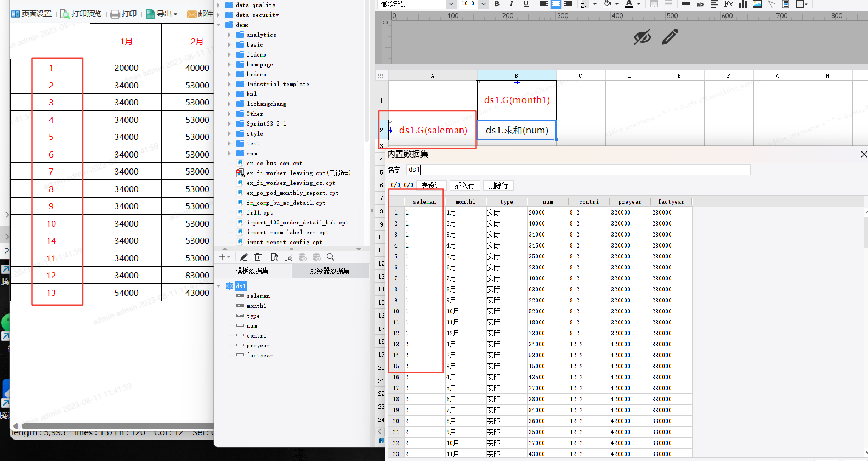Expand the Industrial template folder
868x461 pixels.
tap(229, 84)
